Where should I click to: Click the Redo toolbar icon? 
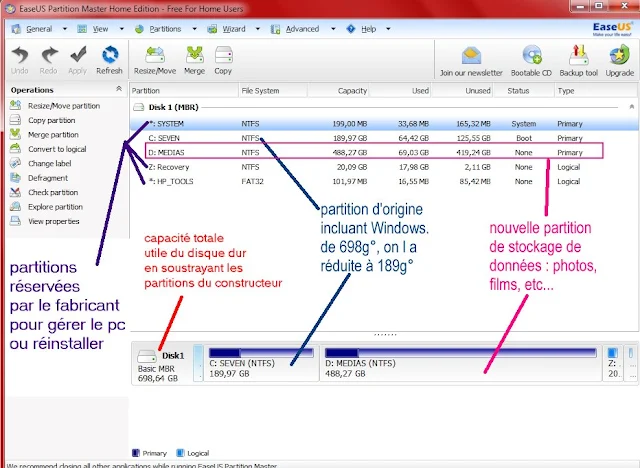49,60
